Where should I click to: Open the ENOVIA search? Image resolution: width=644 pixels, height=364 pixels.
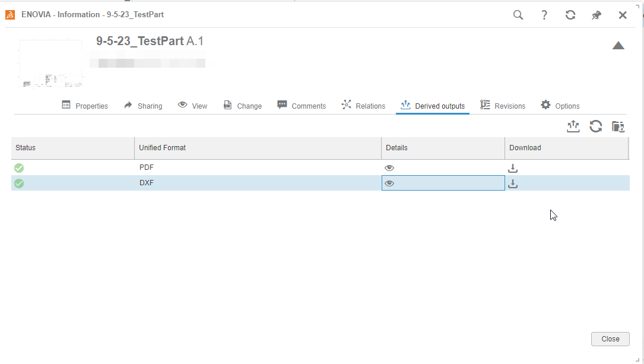(518, 15)
